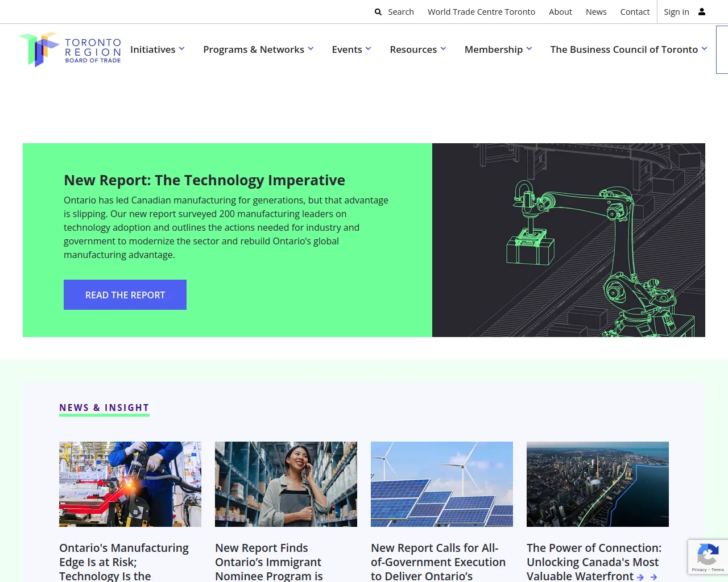Open the Events dropdown chevron
The width and height of the screenshot is (728, 582).
(x=368, y=49)
